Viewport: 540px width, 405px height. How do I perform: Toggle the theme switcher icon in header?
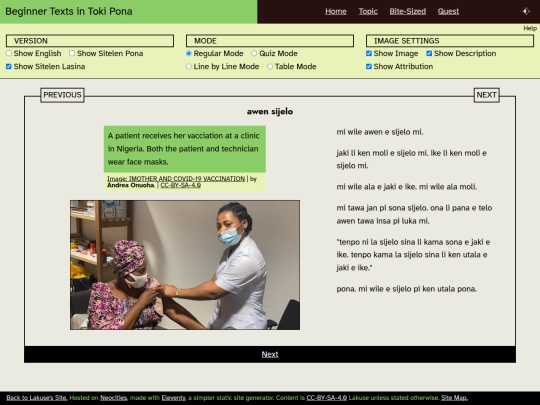526,11
